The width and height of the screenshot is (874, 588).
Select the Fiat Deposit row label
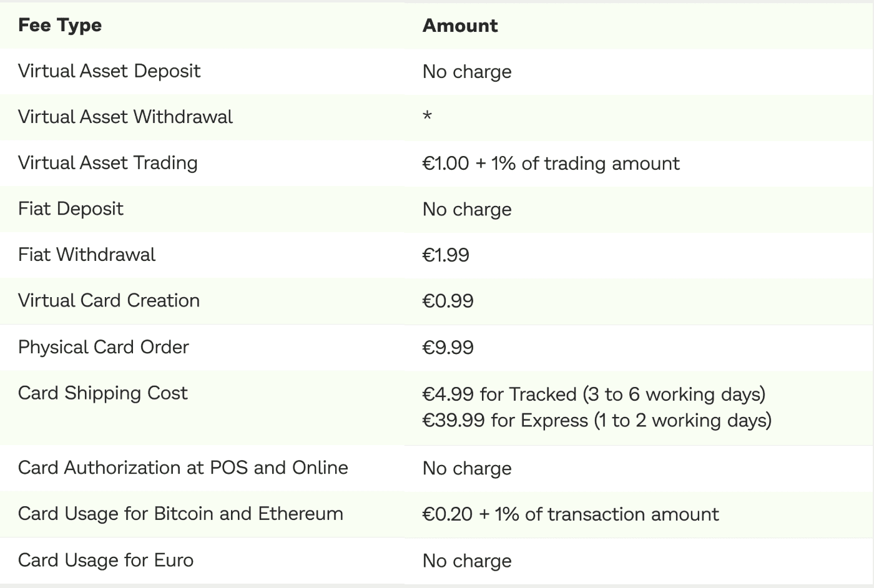71,208
